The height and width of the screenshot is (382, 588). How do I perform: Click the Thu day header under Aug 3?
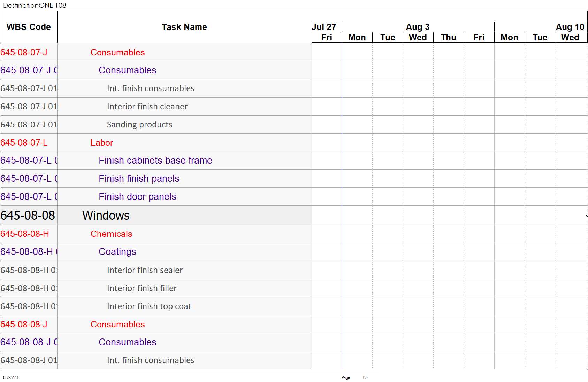click(449, 38)
